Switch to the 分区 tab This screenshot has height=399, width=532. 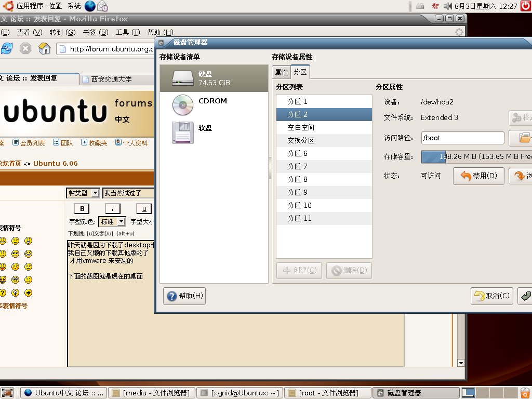300,72
